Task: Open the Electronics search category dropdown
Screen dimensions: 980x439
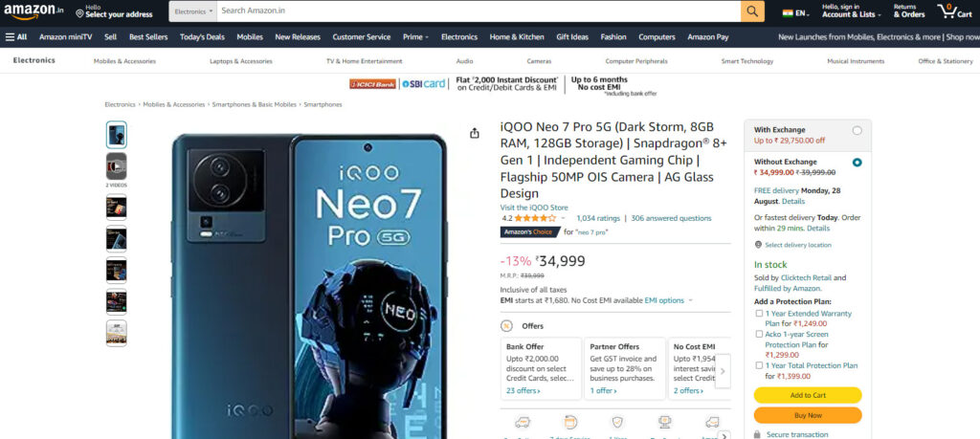Action: pyautogui.click(x=193, y=11)
